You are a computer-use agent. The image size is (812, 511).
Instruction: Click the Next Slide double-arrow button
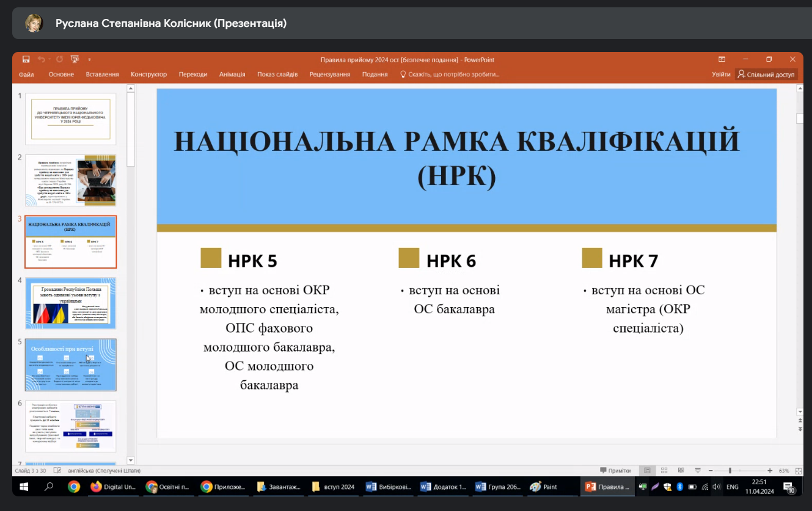point(800,430)
